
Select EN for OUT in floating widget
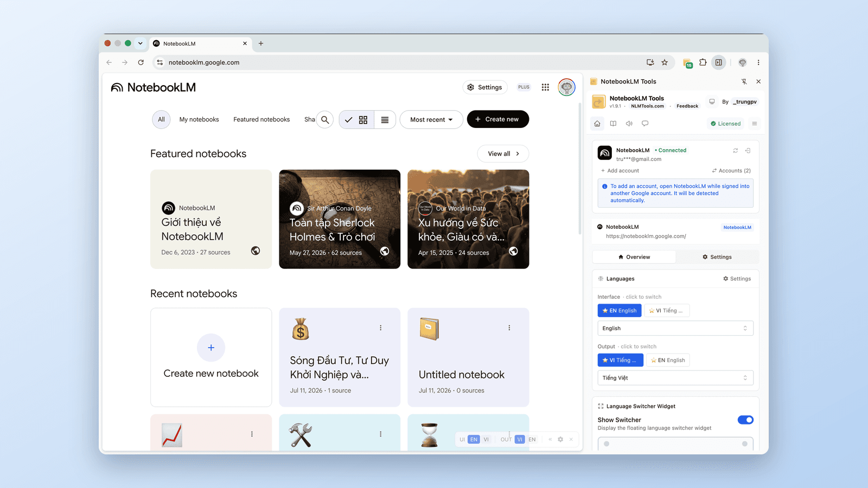pos(532,440)
